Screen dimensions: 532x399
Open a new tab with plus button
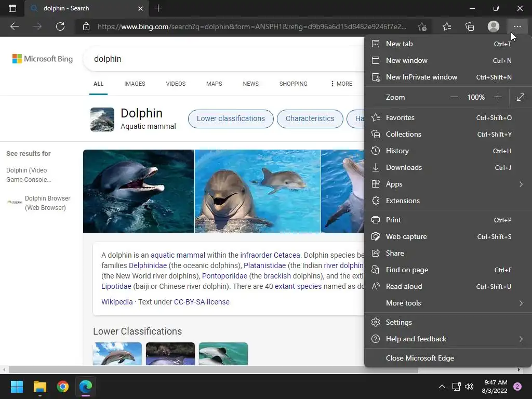pyautogui.click(x=158, y=8)
